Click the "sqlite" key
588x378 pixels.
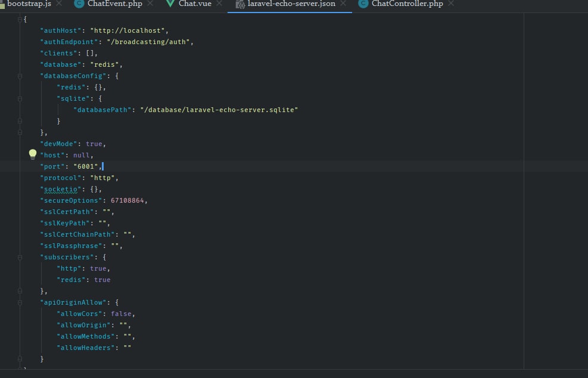point(73,98)
